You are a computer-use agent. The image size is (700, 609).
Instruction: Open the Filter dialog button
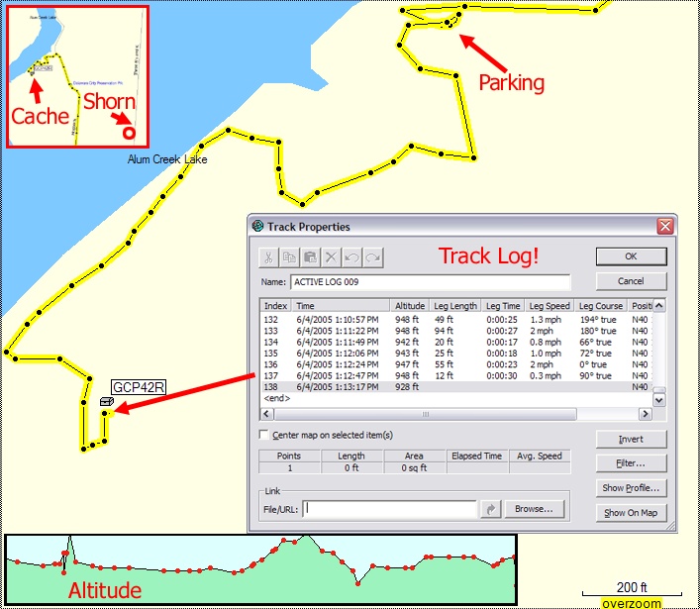point(630,463)
